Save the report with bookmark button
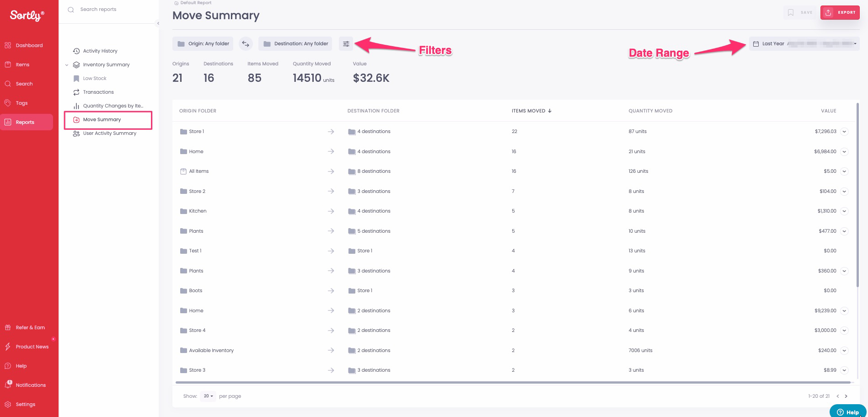 click(799, 12)
